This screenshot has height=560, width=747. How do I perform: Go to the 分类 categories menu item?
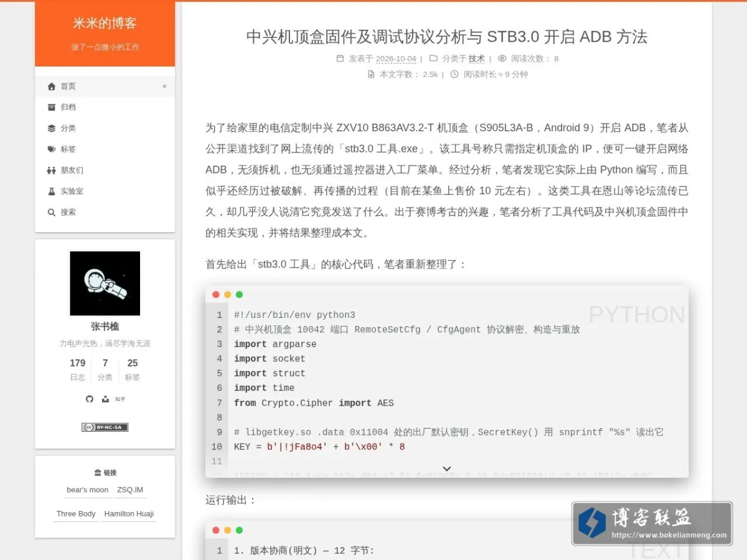[105, 128]
